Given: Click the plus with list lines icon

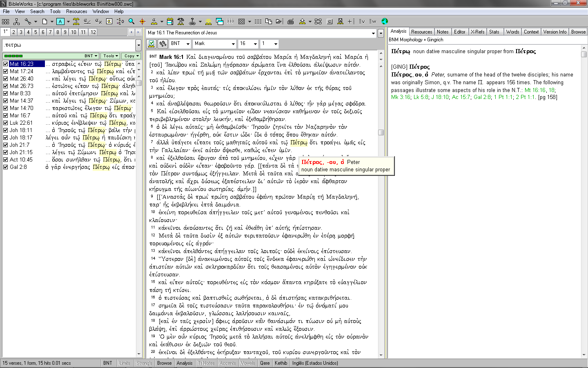Looking at the screenshot, I should click(x=351, y=21).
